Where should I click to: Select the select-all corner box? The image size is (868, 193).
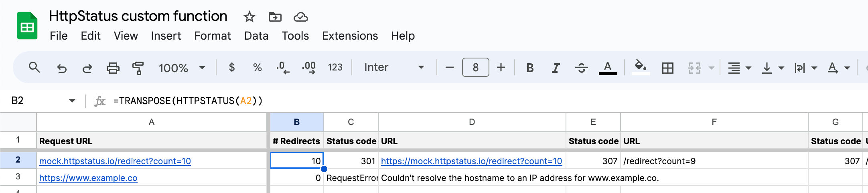(18, 122)
